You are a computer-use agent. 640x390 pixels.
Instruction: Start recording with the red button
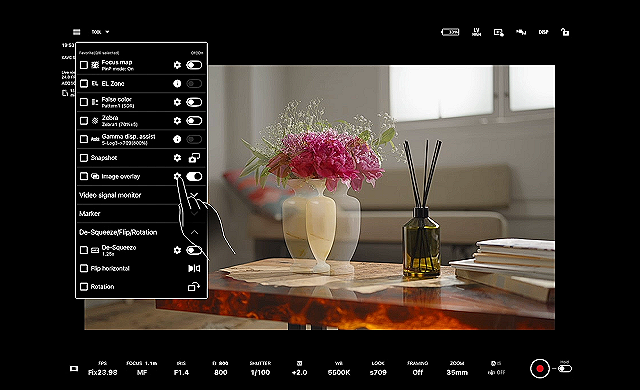540,368
